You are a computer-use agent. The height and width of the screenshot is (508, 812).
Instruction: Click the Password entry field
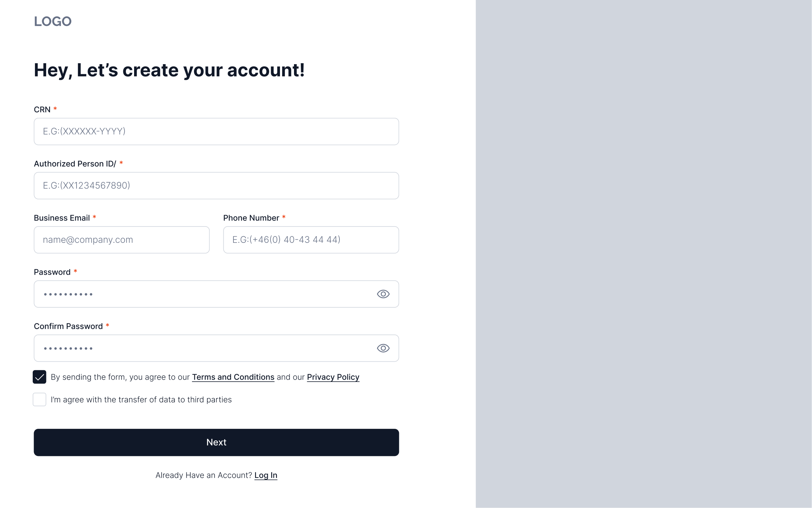pos(201,294)
